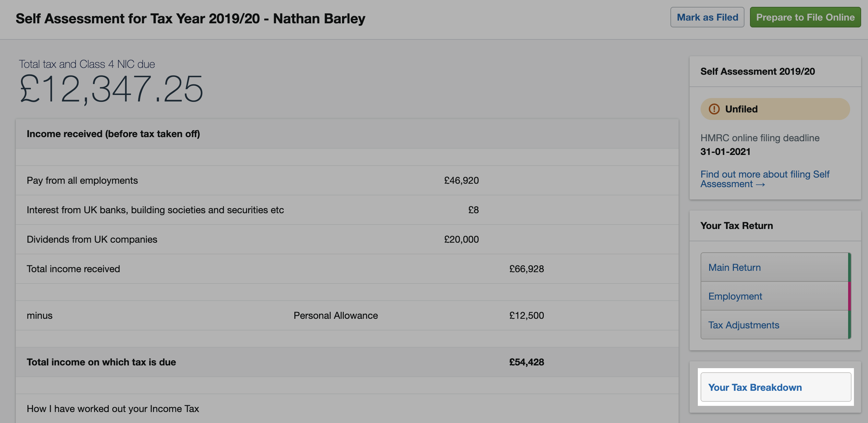
Task: Click the How I have worked out your Income Tax row
Action: click(113, 409)
